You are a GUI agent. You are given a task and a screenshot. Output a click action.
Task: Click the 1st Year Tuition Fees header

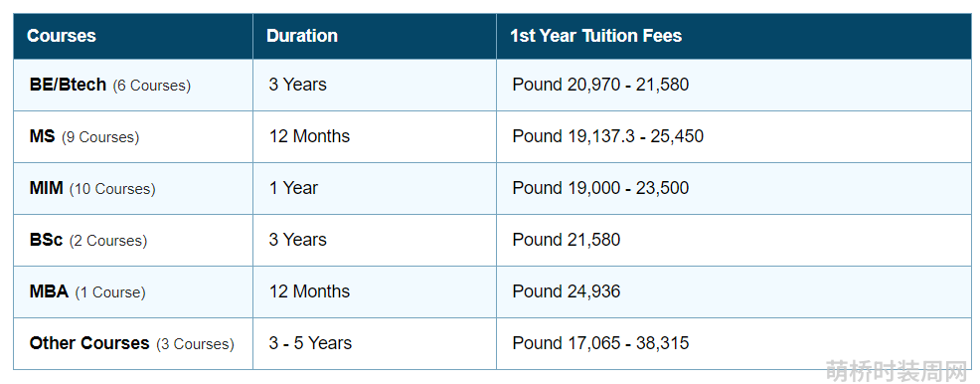tap(595, 36)
